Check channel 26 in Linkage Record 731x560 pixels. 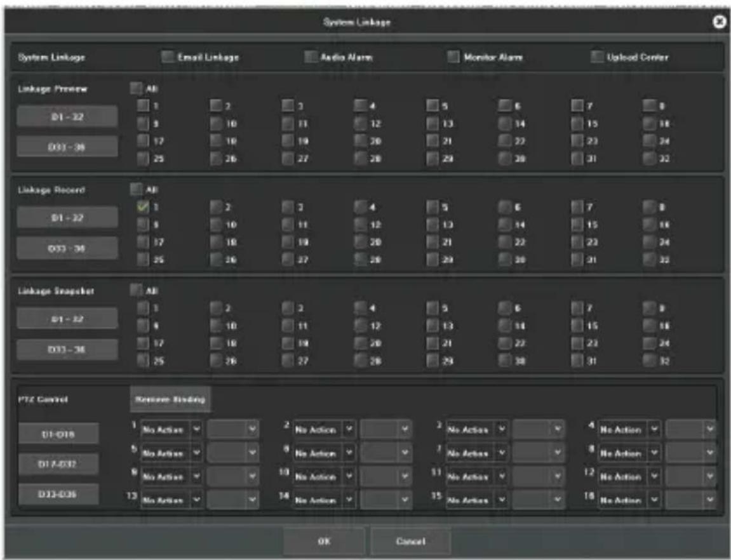pos(216,260)
